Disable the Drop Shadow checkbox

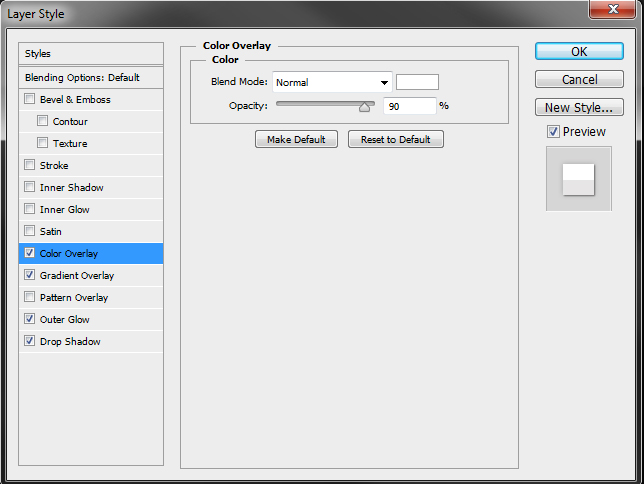(x=30, y=341)
